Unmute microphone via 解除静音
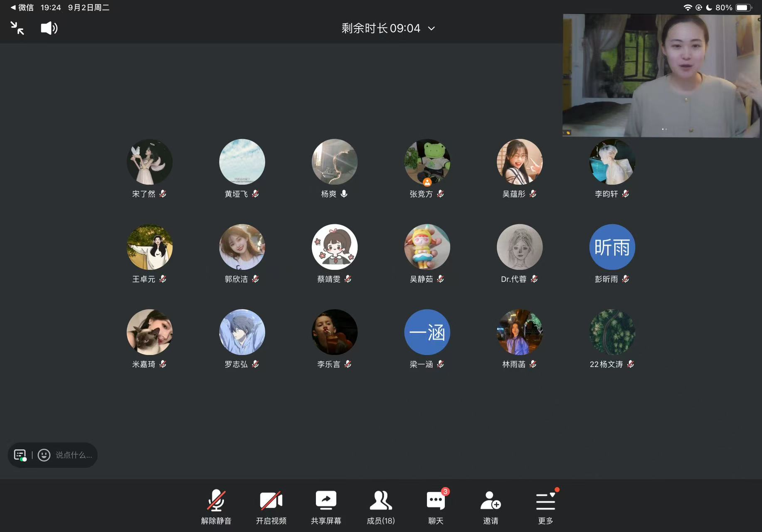 tap(216, 507)
